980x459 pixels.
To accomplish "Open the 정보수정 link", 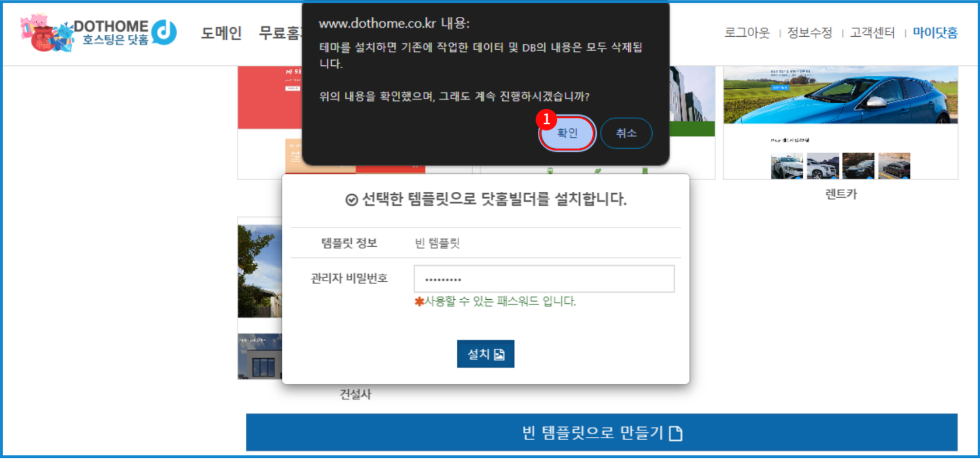I will tap(809, 33).
